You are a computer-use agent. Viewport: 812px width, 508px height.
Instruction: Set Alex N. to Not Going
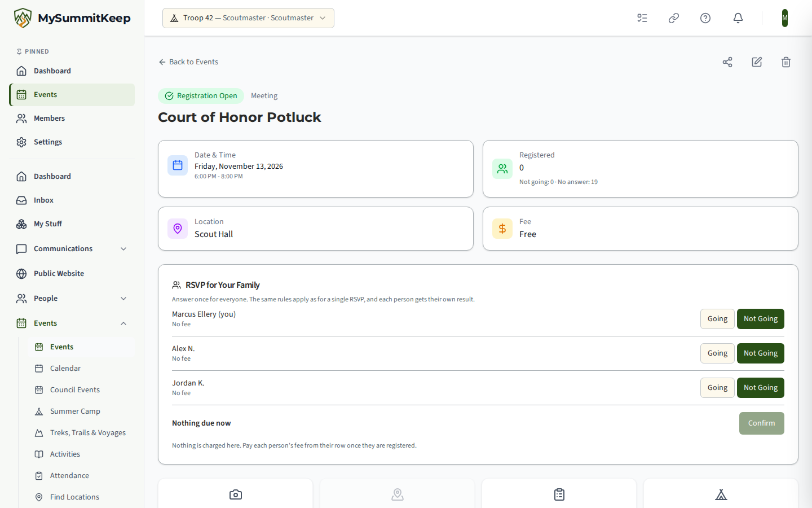pyautogui.click(x=761, y=353)
